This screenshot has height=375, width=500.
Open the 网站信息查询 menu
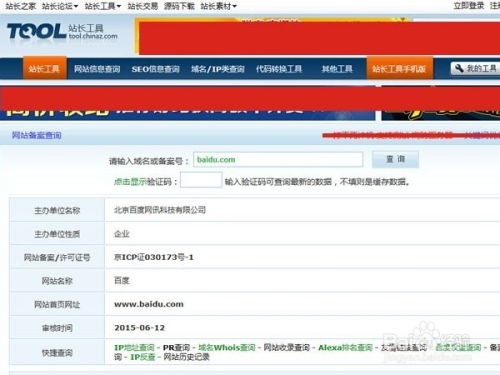(x=97, y=69)
